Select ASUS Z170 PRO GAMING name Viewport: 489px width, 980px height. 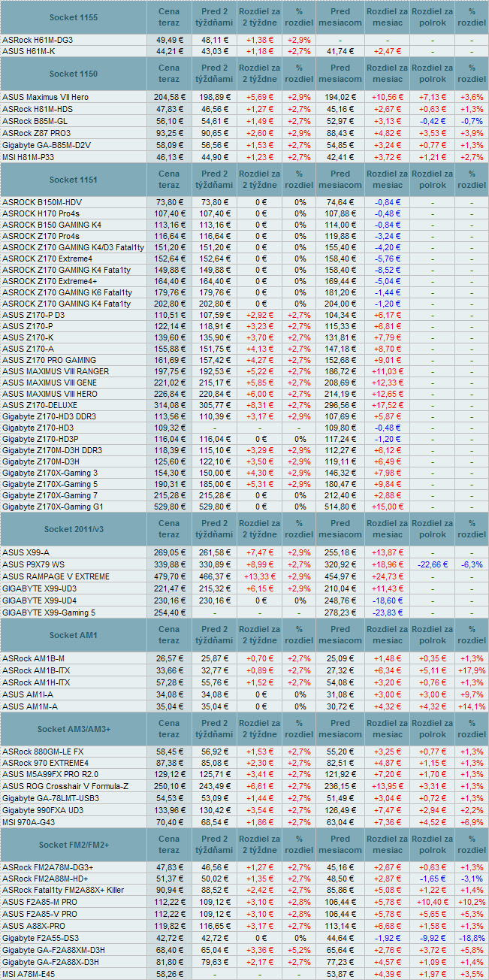tap(49, 360)
